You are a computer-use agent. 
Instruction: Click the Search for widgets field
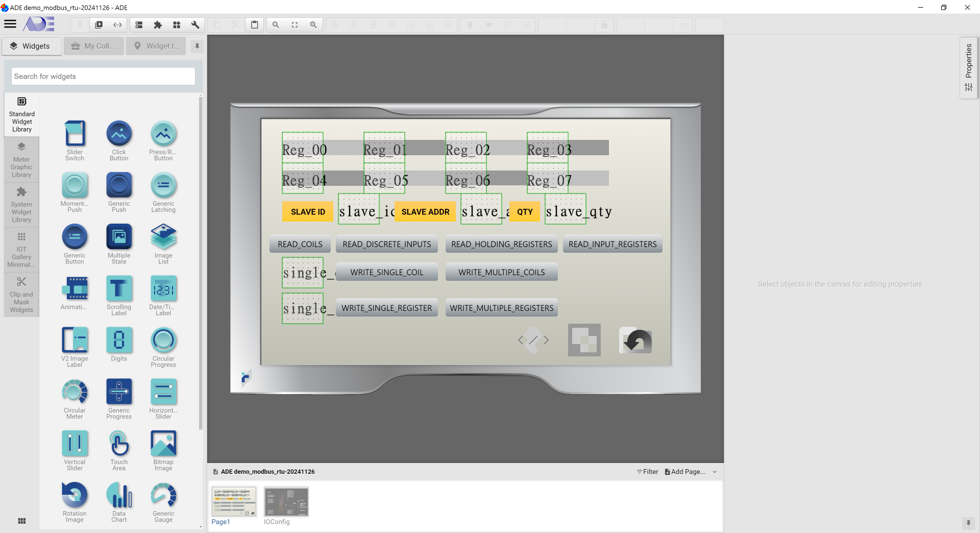[x=103, y=76]
